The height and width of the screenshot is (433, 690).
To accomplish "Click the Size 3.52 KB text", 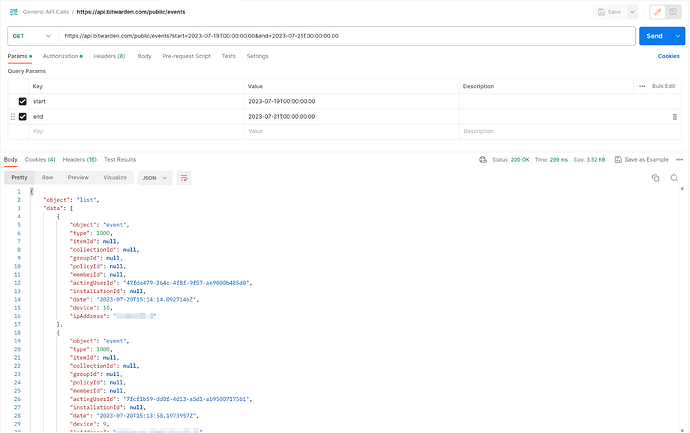I will tap(589, 160).
